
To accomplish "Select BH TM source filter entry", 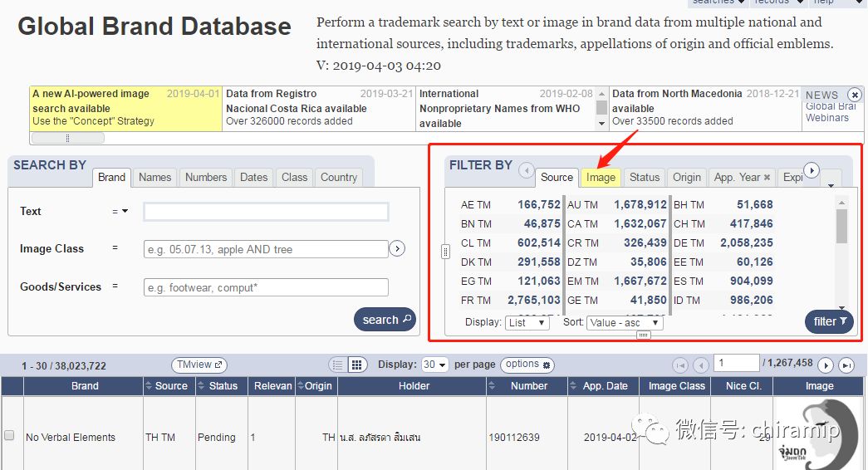I will coord(723,205).
